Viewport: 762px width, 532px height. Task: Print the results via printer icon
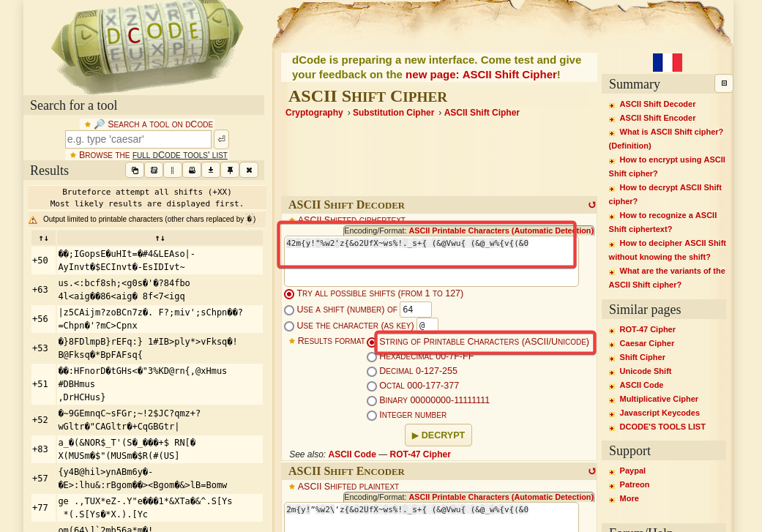pos(192,170)
